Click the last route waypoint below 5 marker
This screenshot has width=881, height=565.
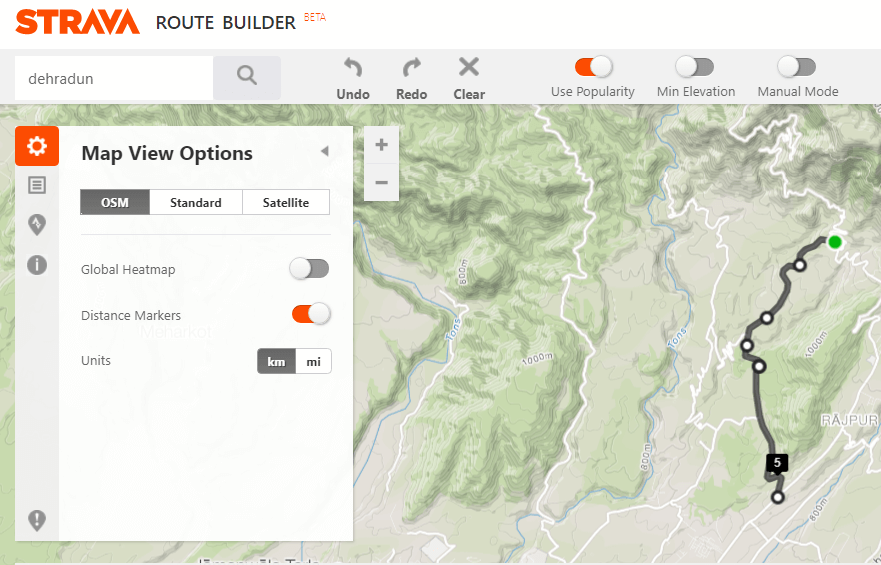coord(778,497)
